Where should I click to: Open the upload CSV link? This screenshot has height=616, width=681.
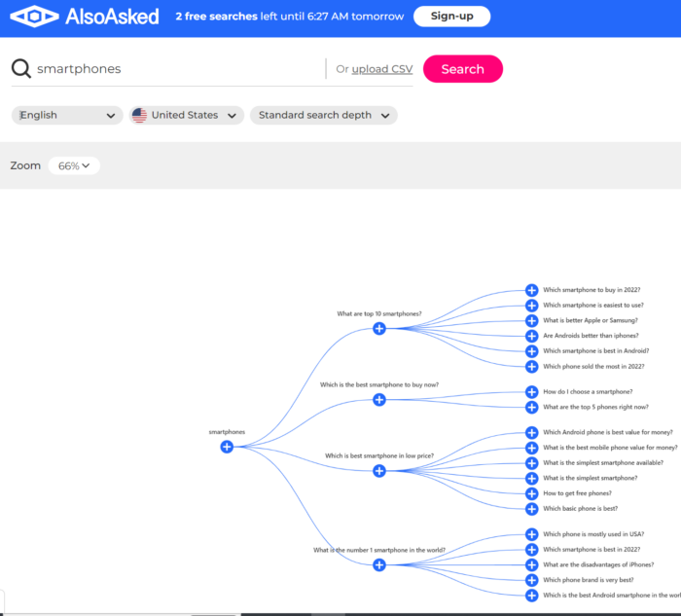coord(382,69)
